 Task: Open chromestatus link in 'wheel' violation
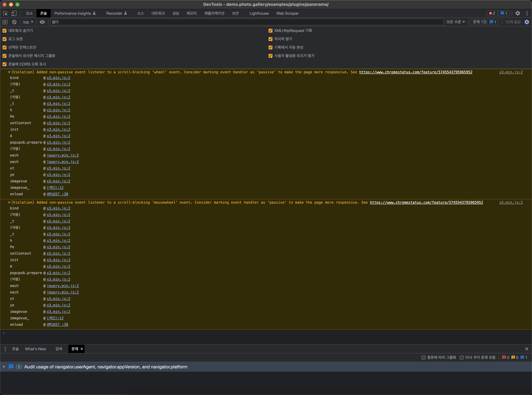click(x=416, y=72)
